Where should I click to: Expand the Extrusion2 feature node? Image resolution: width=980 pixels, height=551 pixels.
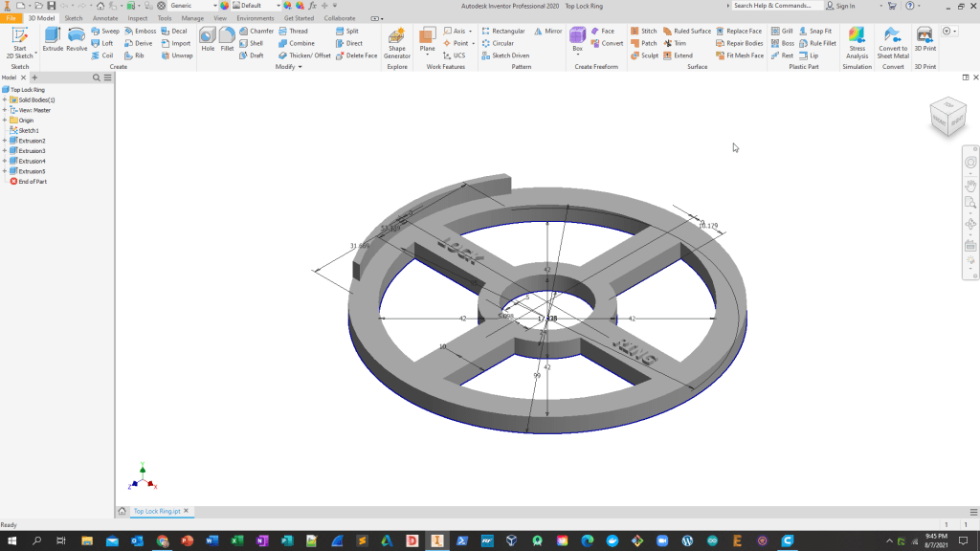pyautogui.click(x=5, y=141)
